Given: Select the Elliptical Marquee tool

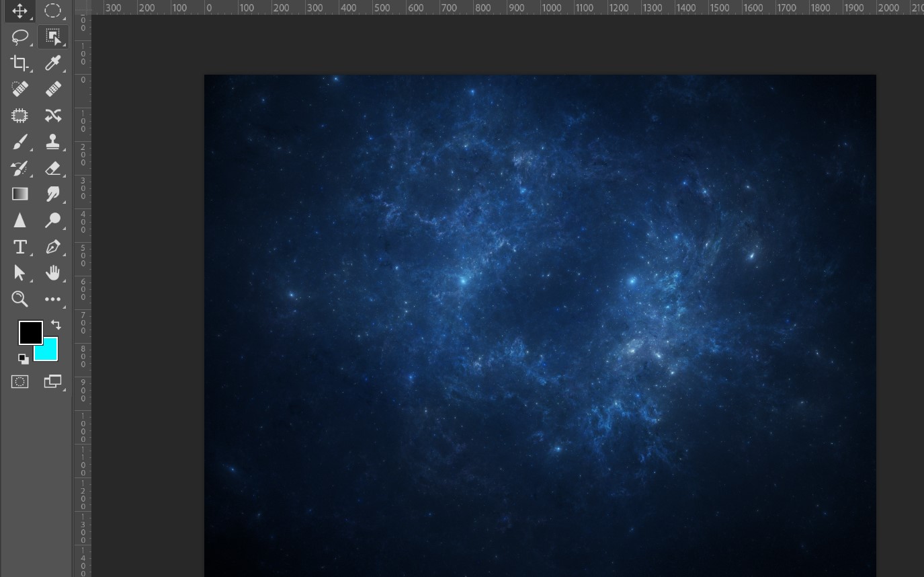Looking at the screenshot, I should point(52,11).
